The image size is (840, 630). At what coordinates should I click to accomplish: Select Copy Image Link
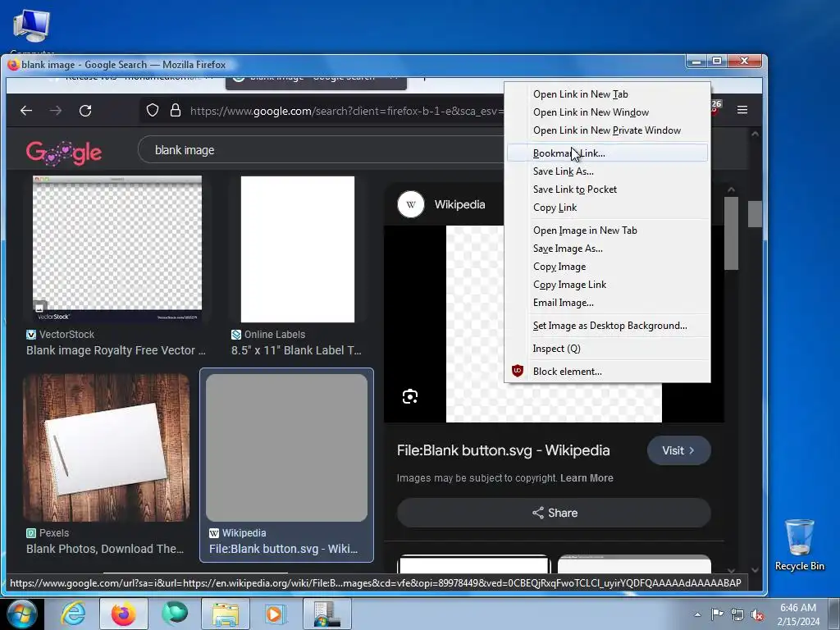click(608, 285)
